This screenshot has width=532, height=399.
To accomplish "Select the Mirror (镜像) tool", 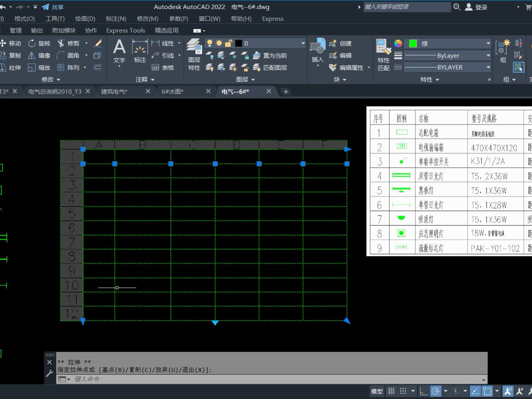I will (x=39, y=55).
